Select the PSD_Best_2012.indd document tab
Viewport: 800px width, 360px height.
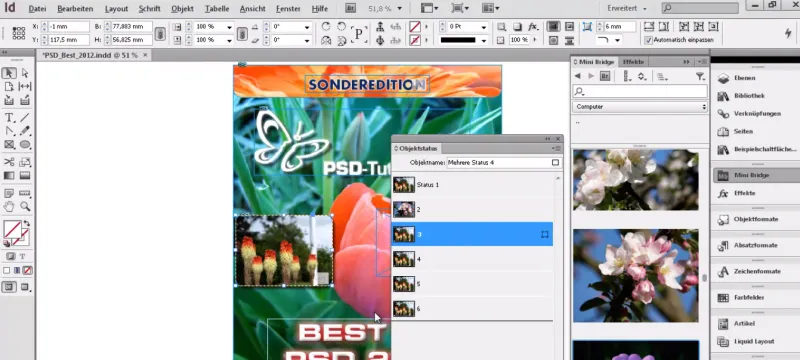click(x=90, y=55)
